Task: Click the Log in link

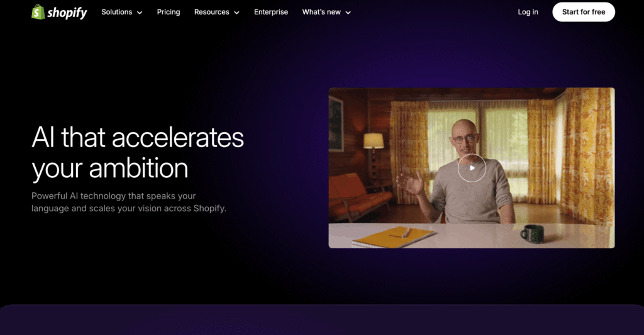Action: click(x=528, y=12)
